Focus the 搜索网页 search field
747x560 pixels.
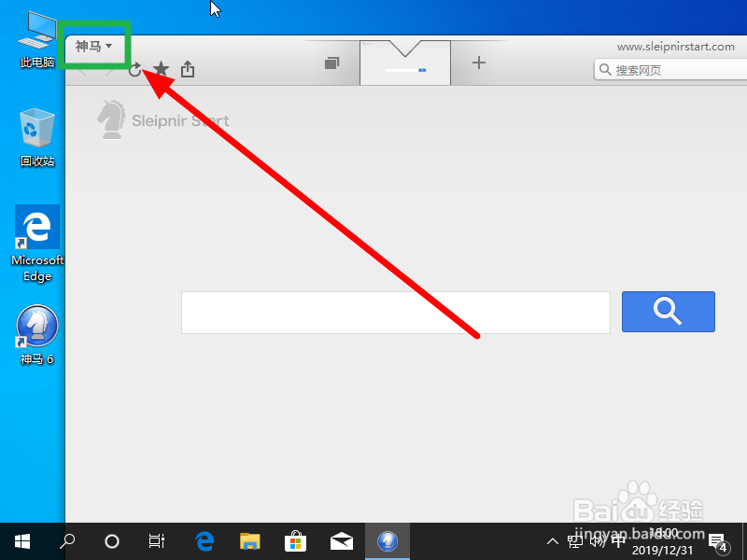670,69
